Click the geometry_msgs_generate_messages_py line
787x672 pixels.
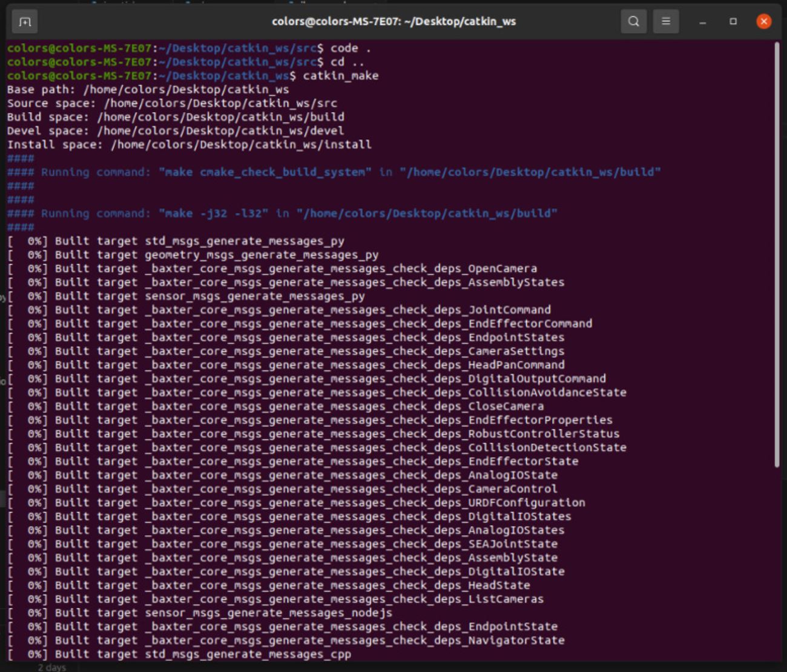click(193, 255)
